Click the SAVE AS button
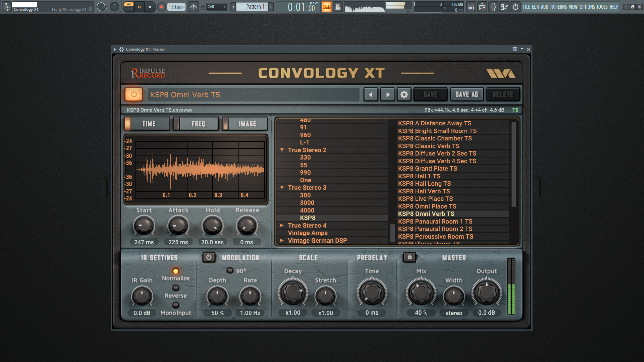Viewport: 644px width, 362px height. point(467,95)
